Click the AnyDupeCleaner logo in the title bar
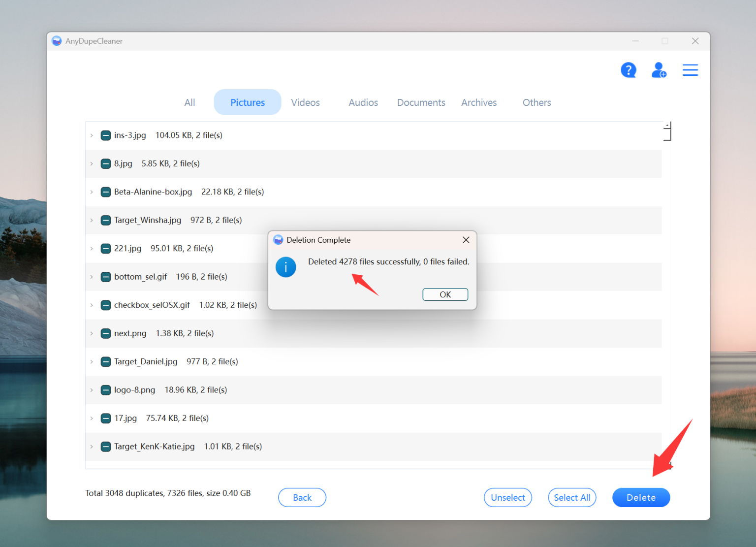This screenshot has height=547, width=756. (x=57, y=41)
